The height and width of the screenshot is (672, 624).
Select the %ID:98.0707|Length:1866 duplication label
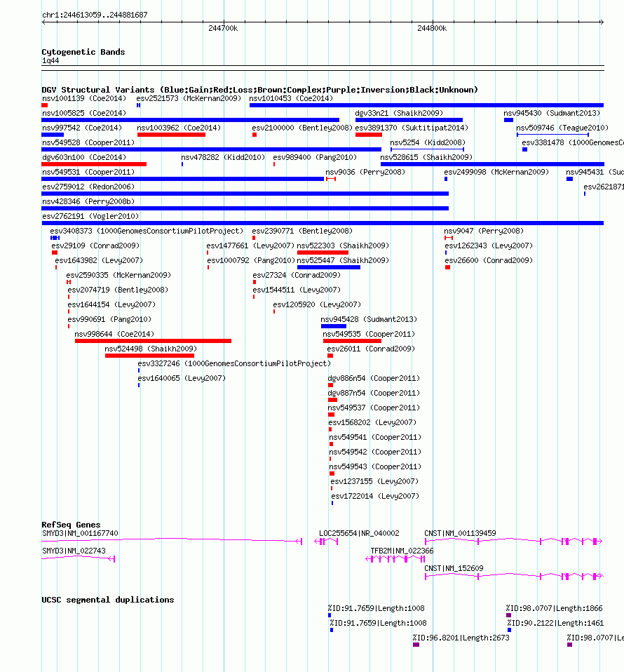click(x=554, y=609)
